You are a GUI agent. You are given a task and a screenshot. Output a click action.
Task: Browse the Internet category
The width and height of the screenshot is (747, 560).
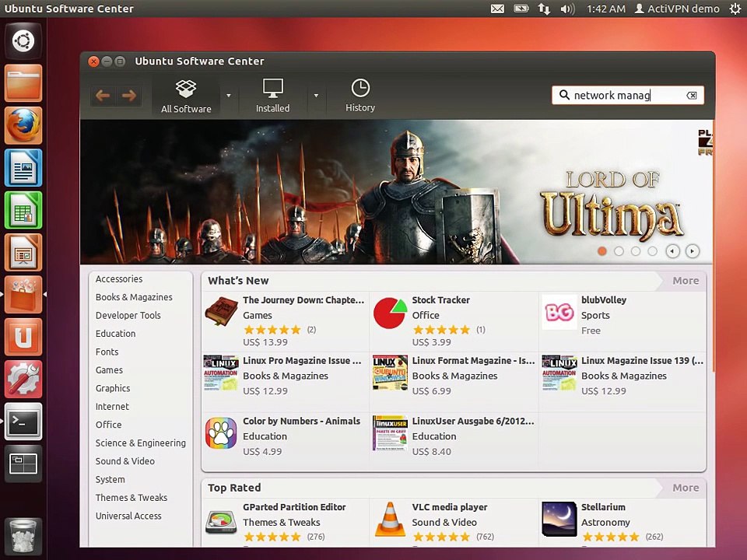[x=112, y=407]
